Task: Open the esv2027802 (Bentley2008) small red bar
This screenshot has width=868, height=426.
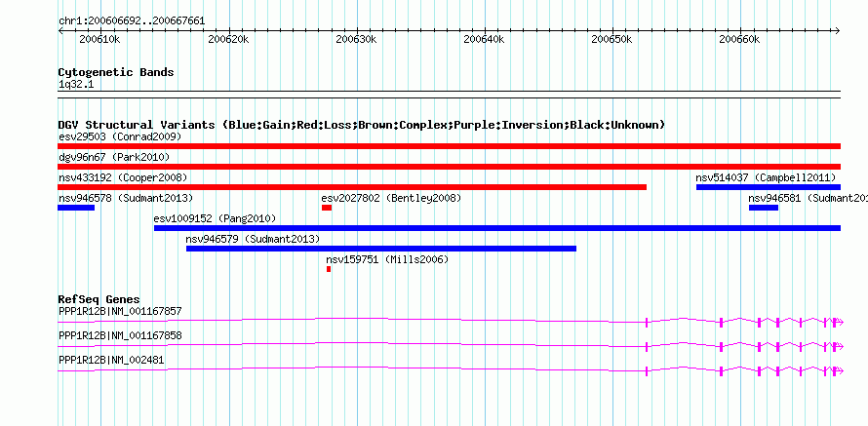Action: pos(327,208)
